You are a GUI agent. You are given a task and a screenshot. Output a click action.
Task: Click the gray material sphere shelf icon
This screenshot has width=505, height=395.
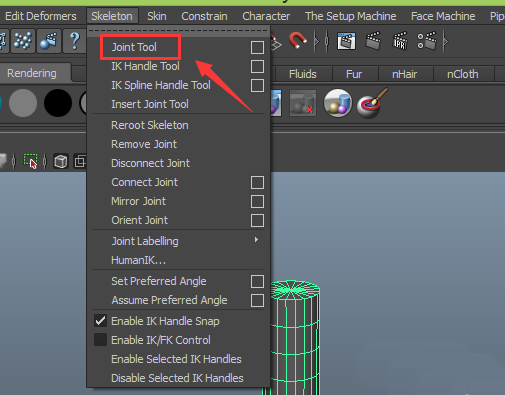click(23, 103)
